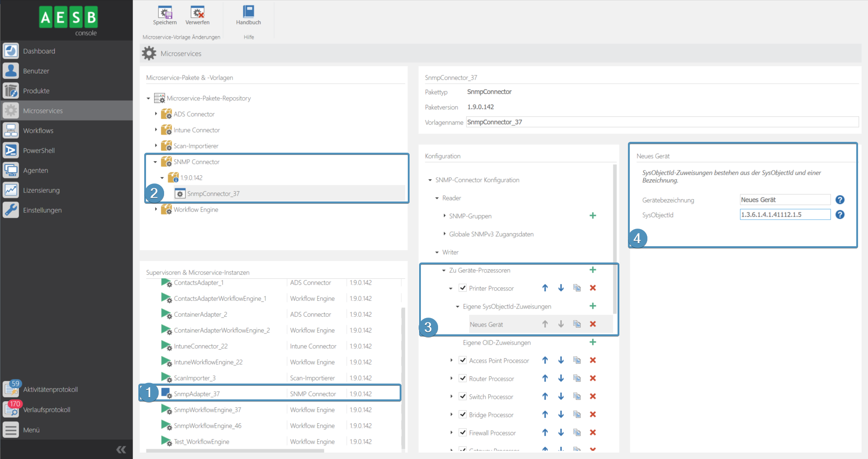Select version 1.9.0.142 under SNMP Connector
This screenshot has height=459, width=868.
tap(191, 178)
